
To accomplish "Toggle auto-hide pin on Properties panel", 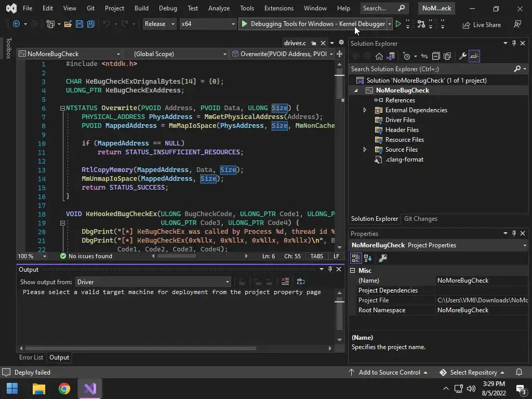I will click(x=514, y=233).
